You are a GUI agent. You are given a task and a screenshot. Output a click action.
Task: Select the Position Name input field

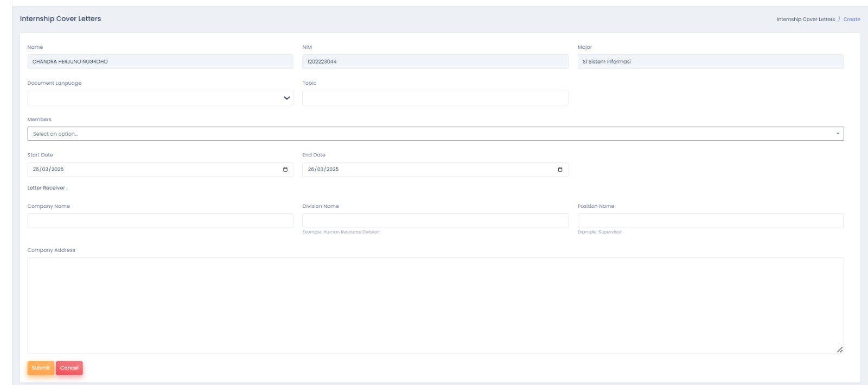[x=710, y=220]
